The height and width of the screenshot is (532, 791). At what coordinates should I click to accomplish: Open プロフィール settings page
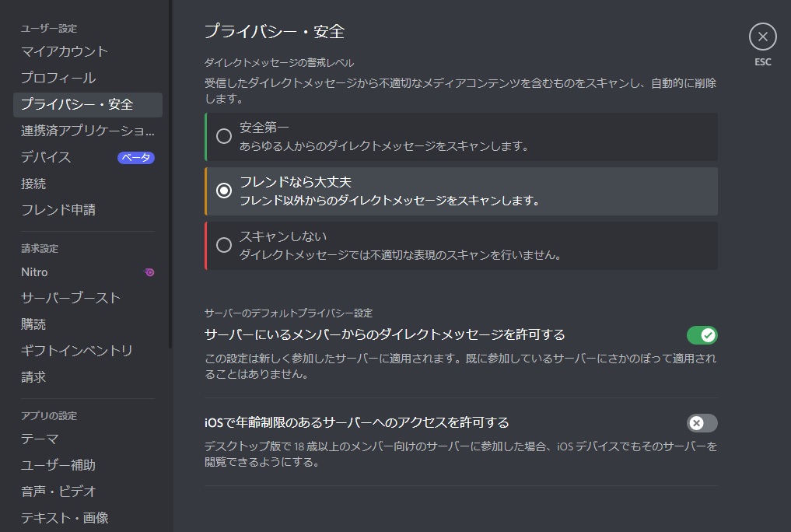[58, 78]
